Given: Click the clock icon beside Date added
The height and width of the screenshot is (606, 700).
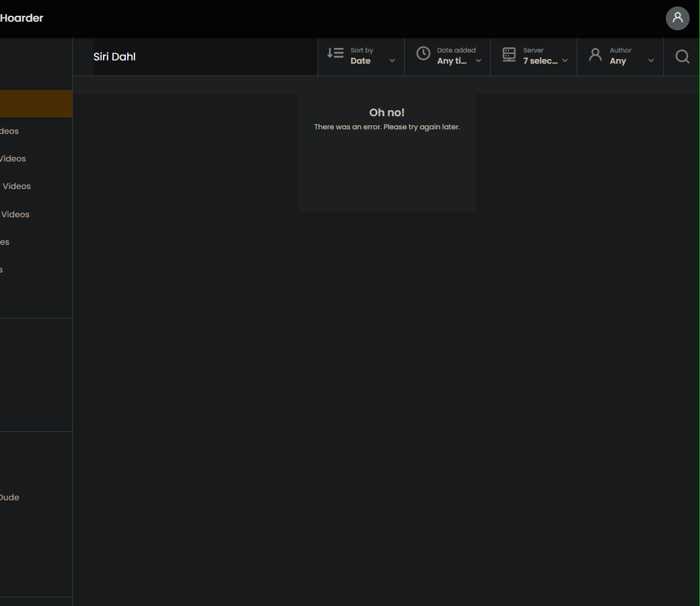Looking at the screenshot, I should tap(422, 54).
